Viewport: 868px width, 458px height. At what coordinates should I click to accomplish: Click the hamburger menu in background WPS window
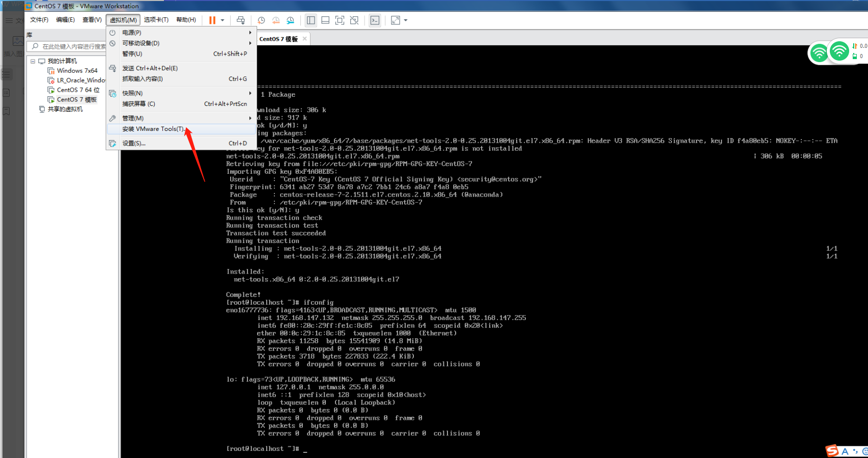(x=9, y=21)
